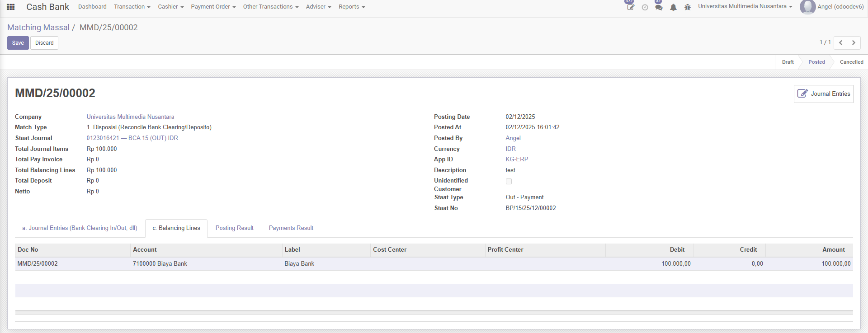This screenshot has width=868, height=333.
Task: Click the Save button
Action: tap(18, 43)
